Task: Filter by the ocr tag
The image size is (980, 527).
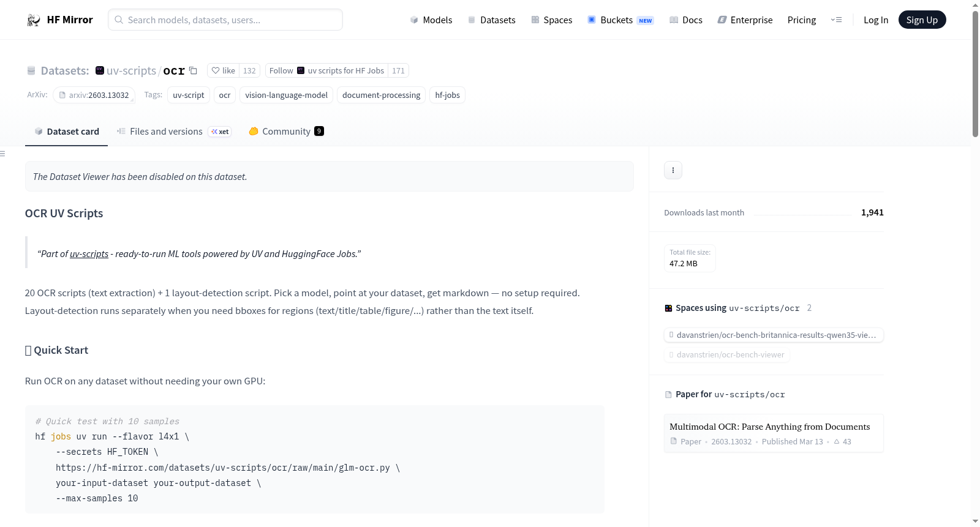Action: click(225, 95)
